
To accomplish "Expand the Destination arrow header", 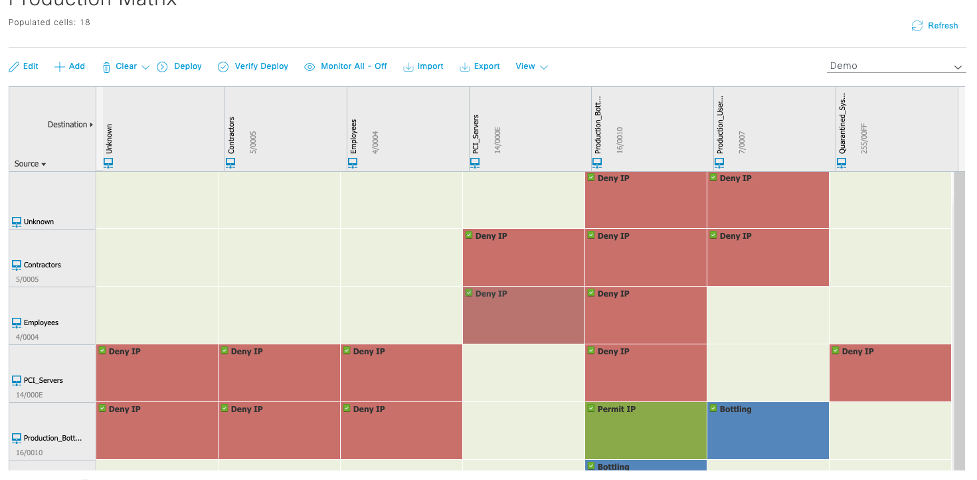I will pos(92,125).
